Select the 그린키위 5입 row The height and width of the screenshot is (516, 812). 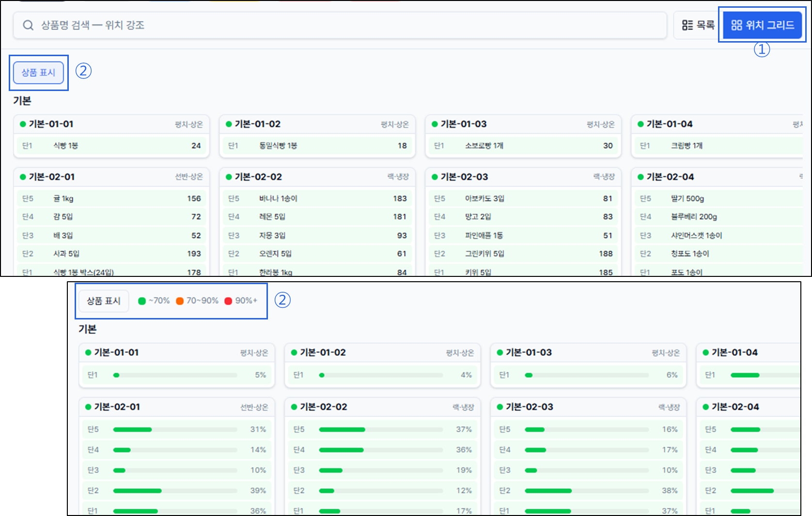pos(523,254)
